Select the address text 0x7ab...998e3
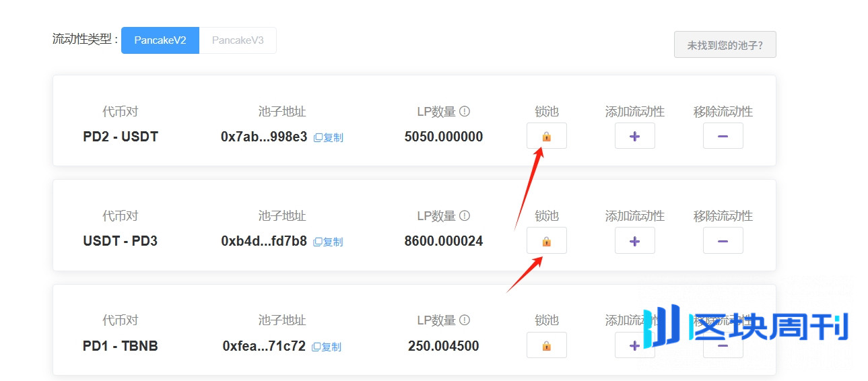The height and width of the screenshot is (381, 868). pos(264,137)
